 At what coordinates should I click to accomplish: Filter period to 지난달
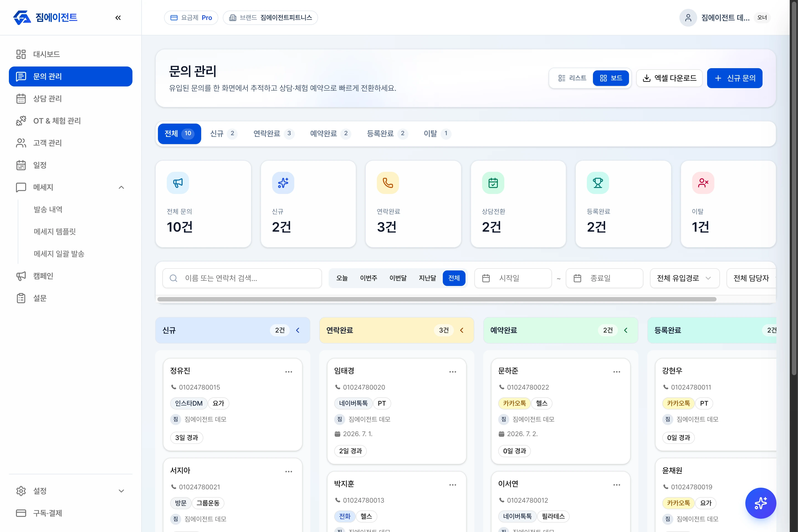point(428,278)
